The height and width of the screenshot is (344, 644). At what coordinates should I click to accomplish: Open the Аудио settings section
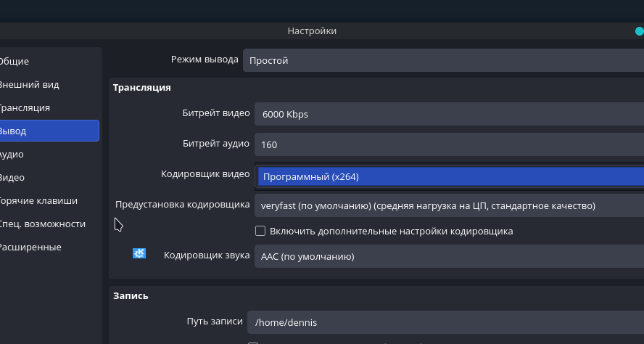[12, 155]
